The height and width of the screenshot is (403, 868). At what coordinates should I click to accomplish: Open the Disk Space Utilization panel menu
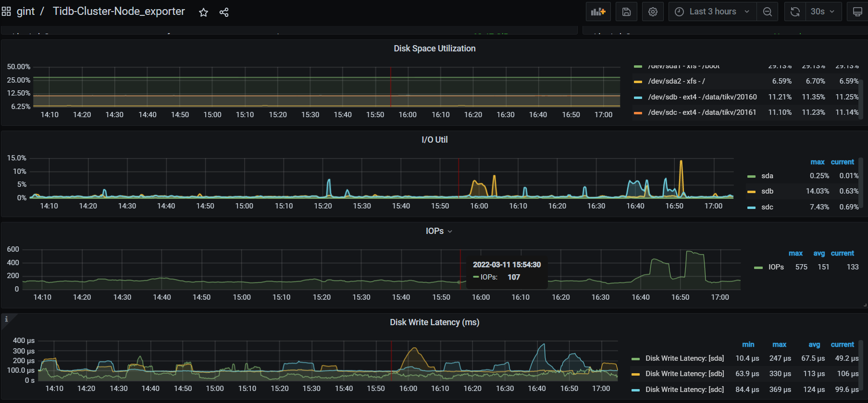434,49
